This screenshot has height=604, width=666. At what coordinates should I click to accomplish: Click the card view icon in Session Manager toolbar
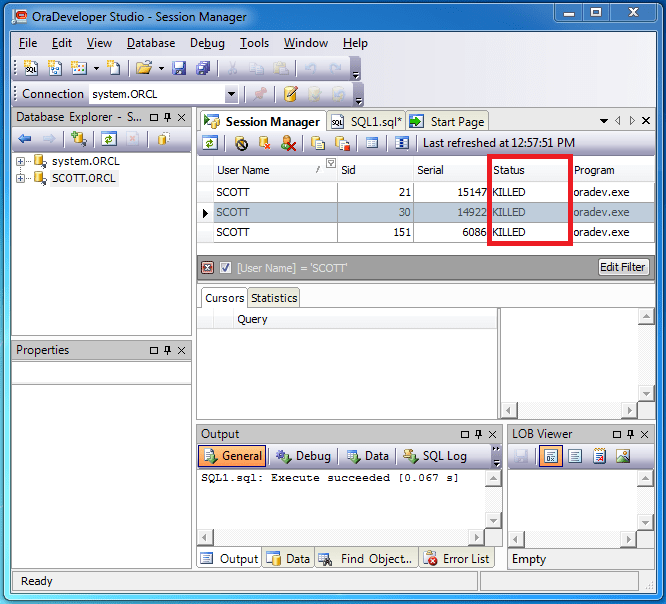tap(401, 143)
